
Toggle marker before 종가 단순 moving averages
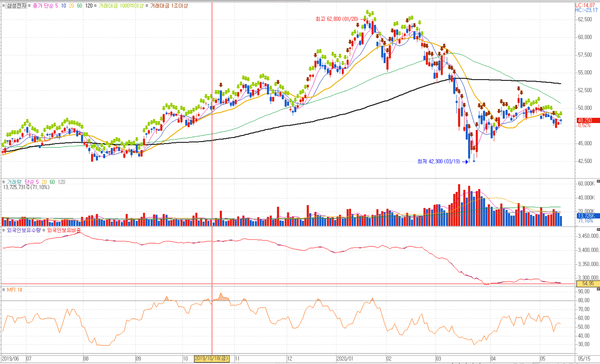pos(30,6)
